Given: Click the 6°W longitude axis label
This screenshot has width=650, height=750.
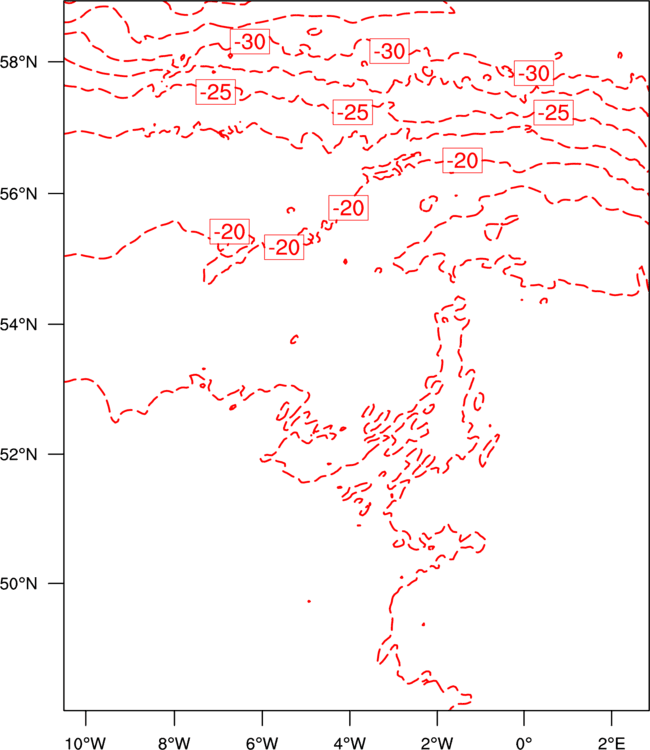Looking at the screenshot, I should click(x=262, y=743).
